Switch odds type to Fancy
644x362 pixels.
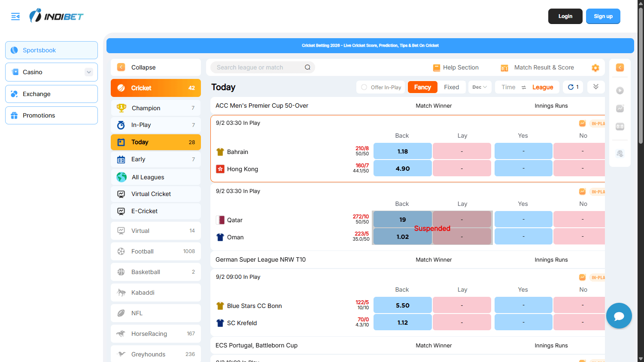tap(422, 87)
